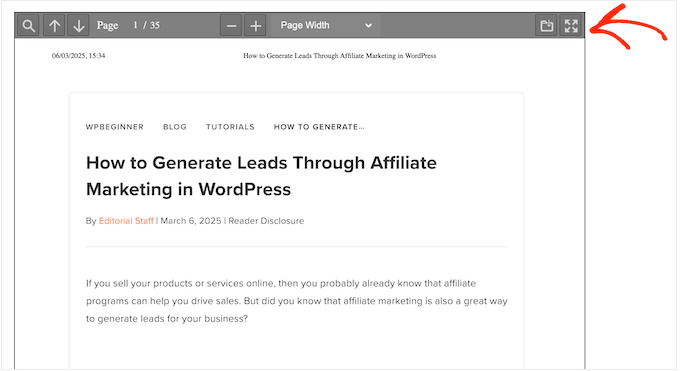Viewport: 680px width, 371px height.
Task: Click the Reader Disclosure text
Action: tap(266, 221)
